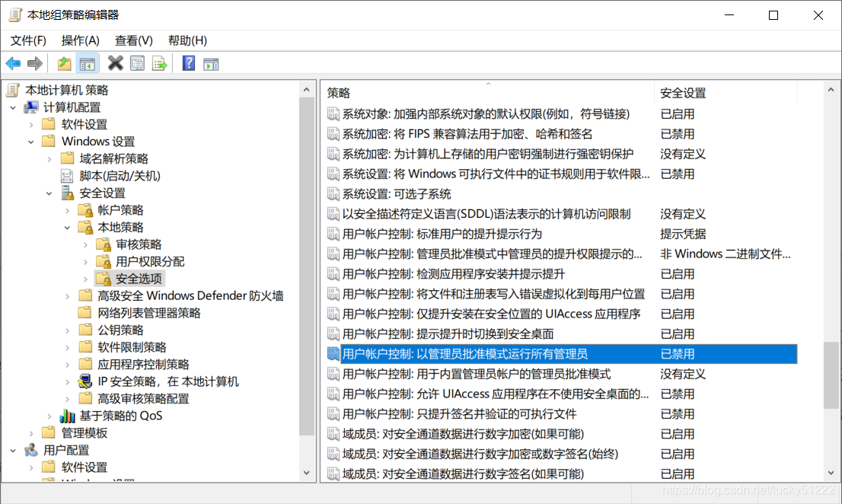Toggle the Show/Hide console tree icon

[x=88, y=64]
